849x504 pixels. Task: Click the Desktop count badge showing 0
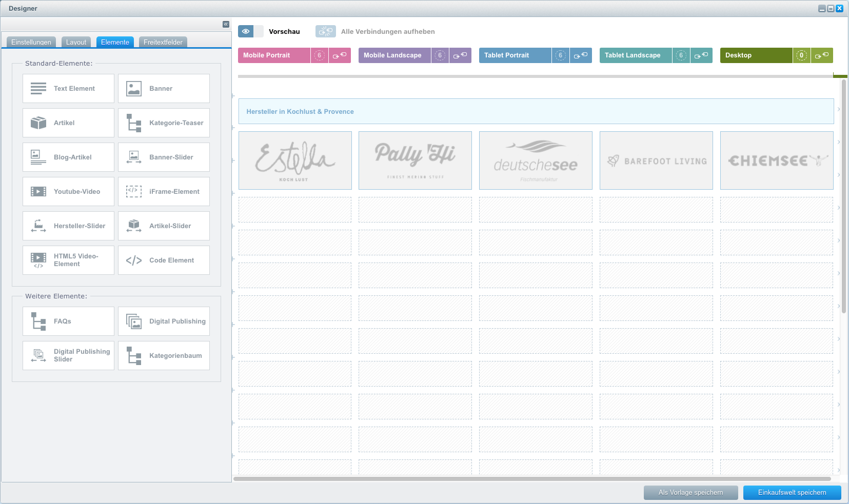[802, 55]
